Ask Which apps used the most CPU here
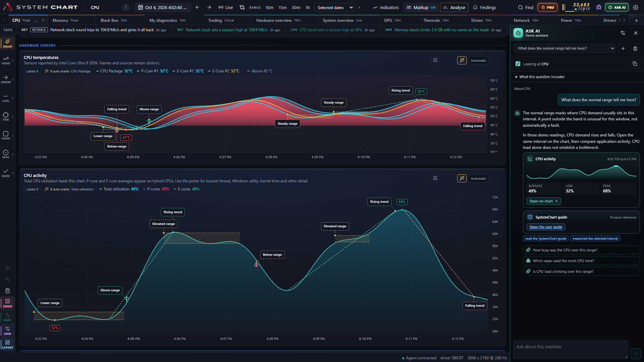644x362 pixels. [x=581, y=261]
